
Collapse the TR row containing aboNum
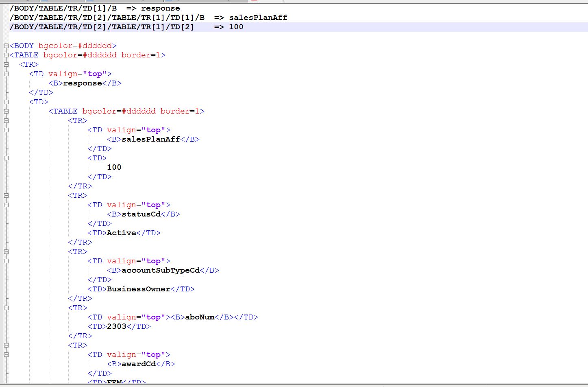point(6,308)
